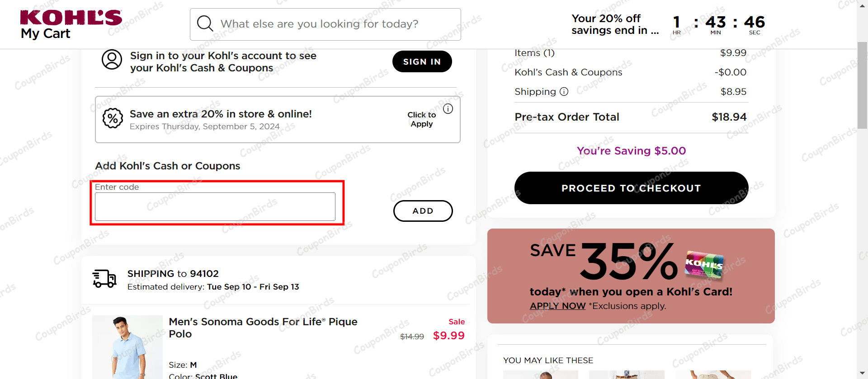Click the search bar asking what else you need

(325, 23)
